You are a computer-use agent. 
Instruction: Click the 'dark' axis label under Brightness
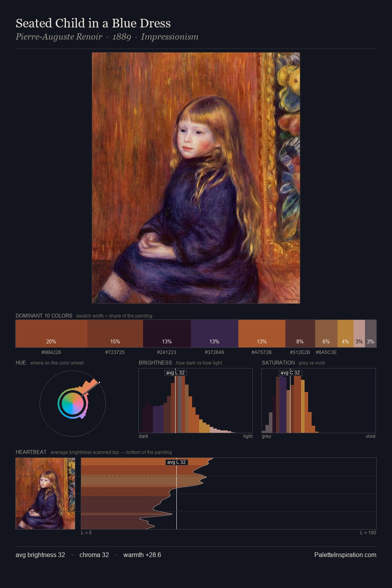point(143,436)
